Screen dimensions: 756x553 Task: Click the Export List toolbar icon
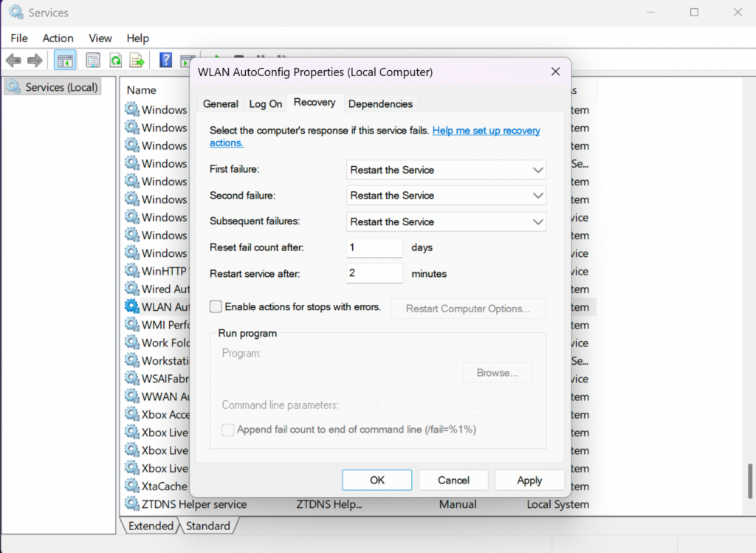pos(137,61)
